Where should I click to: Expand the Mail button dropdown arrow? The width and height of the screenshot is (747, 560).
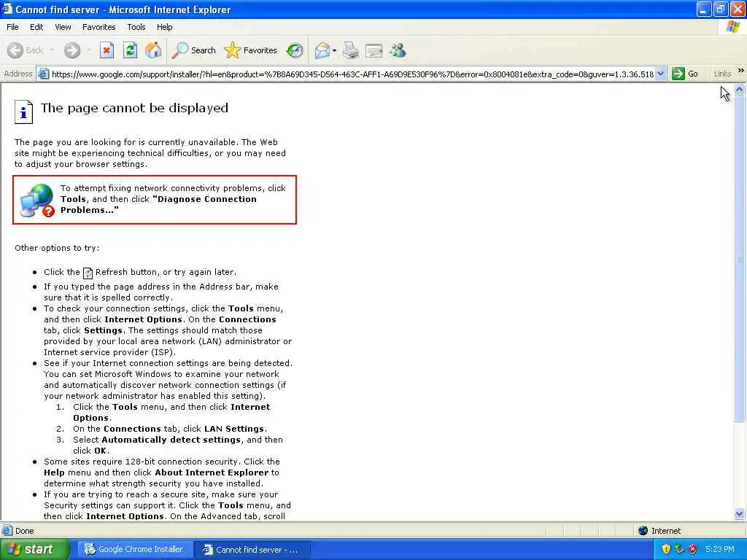pos(334,50)
